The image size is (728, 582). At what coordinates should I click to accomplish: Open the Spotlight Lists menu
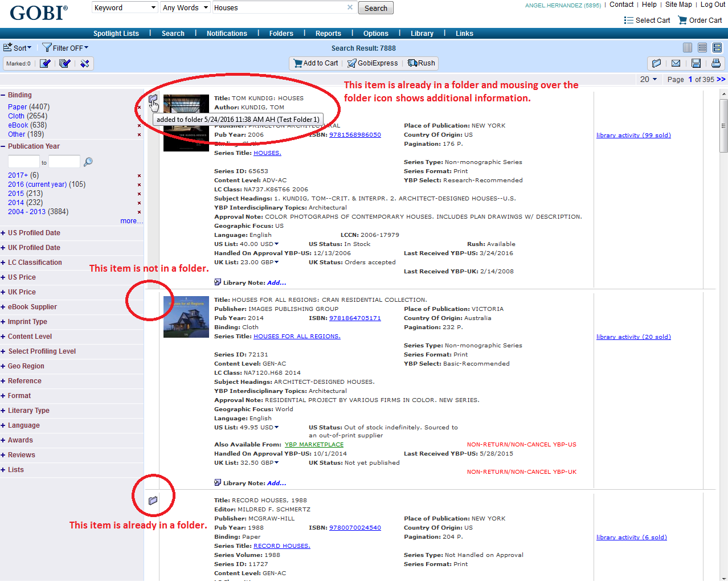(116, 34)
